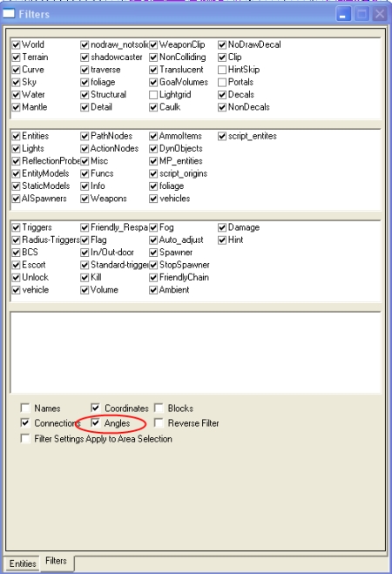Check the HintSkip filter box

(222, 70)
